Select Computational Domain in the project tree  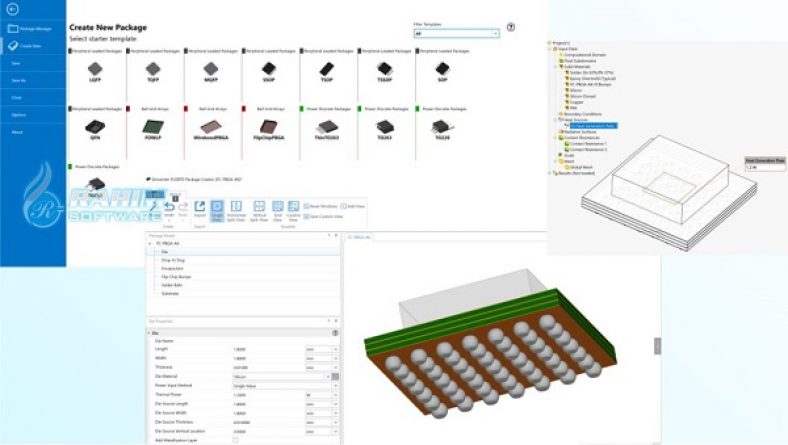coord(585,55)
